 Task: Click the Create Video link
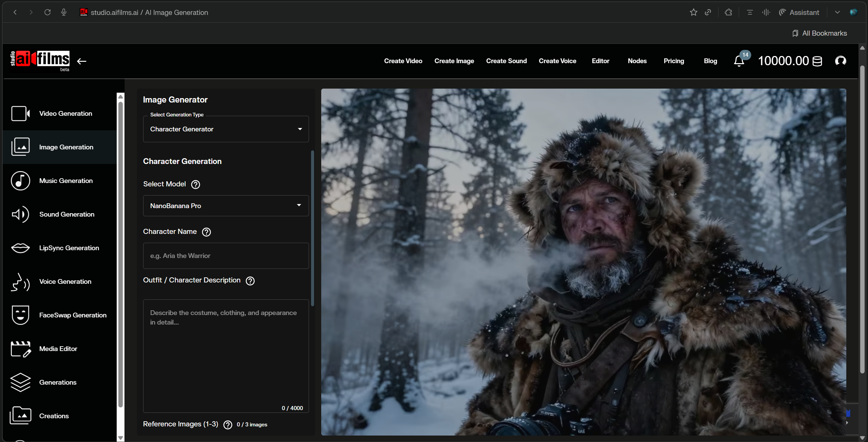pyautogui.click(x=403, y=61)
